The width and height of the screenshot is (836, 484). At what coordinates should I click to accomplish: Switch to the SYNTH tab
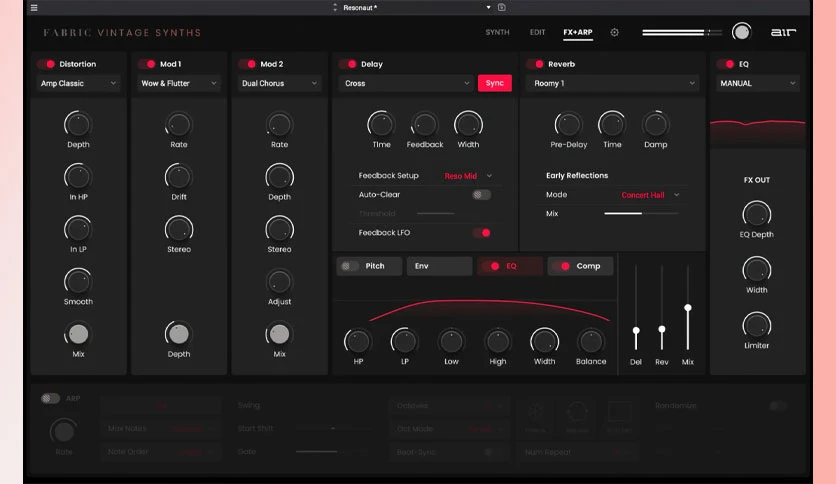tap(497, 33)
